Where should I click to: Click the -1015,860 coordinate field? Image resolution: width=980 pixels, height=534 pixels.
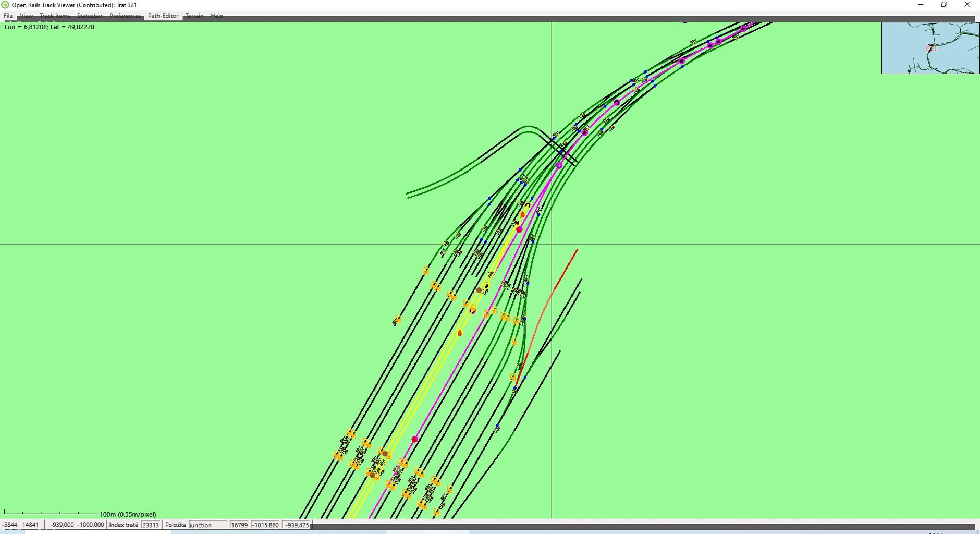click(x=266, y=525)
